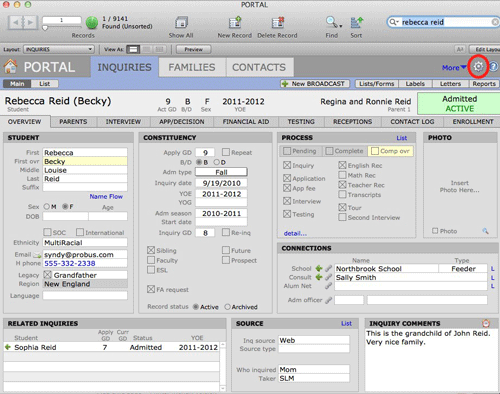Click the Related Inquiries scrollbar down arrow
The width and height of the screenshot is (500, 394).
point(223,388)
